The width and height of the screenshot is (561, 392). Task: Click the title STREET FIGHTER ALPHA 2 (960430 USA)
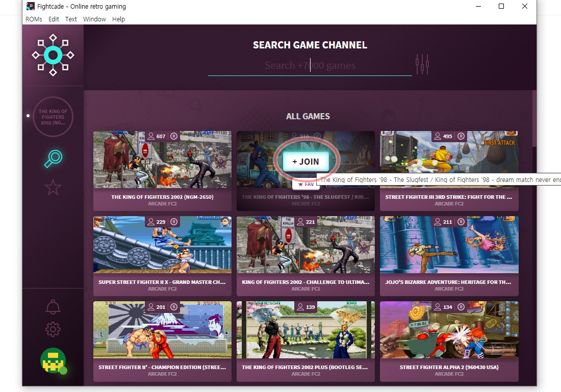(449, 368)
